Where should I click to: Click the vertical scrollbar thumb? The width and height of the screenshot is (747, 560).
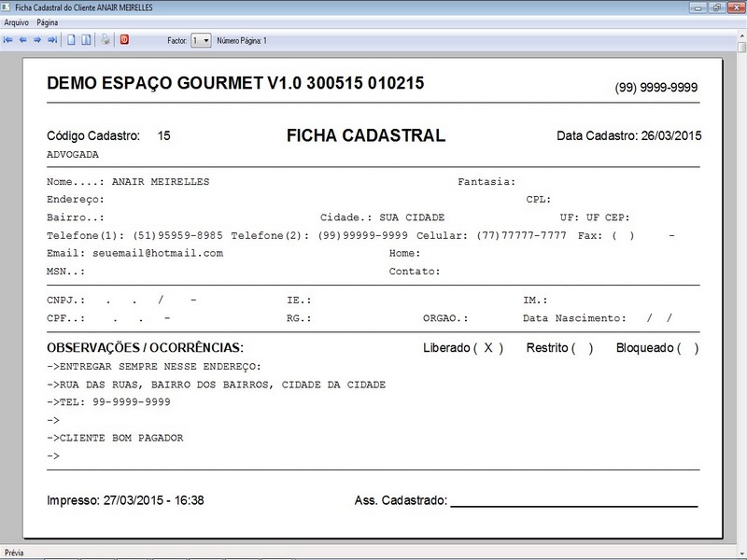(x=741, y=48)
